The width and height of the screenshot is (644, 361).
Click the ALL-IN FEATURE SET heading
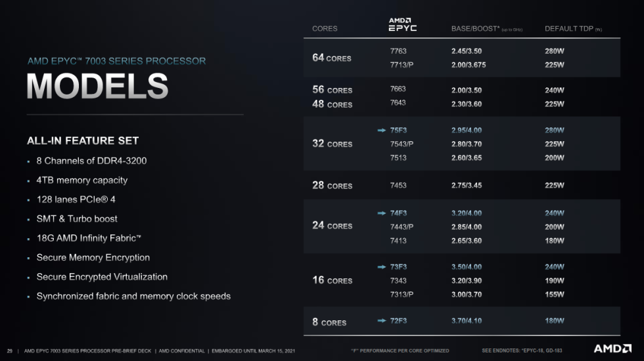[83, 140]
